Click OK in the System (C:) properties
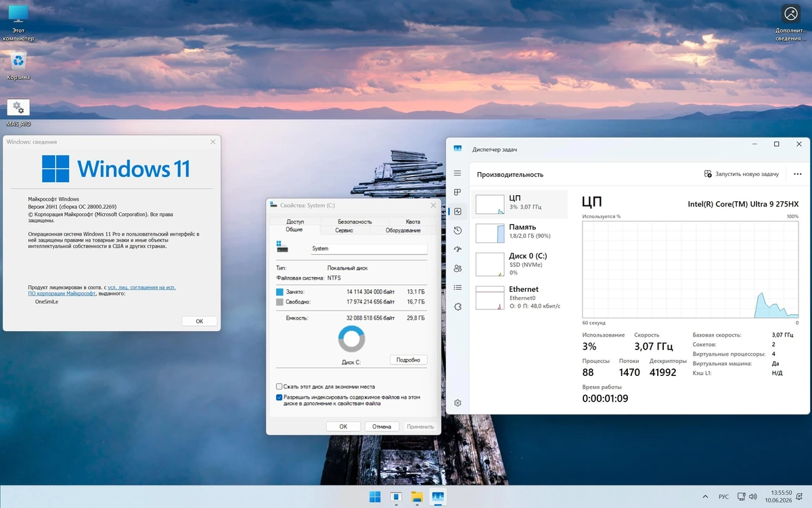The image size is (812, 508). [x=343, y=426]
